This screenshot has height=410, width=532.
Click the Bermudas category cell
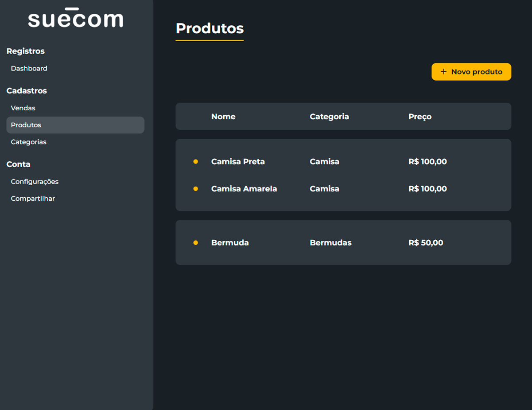tap(330, 243)
